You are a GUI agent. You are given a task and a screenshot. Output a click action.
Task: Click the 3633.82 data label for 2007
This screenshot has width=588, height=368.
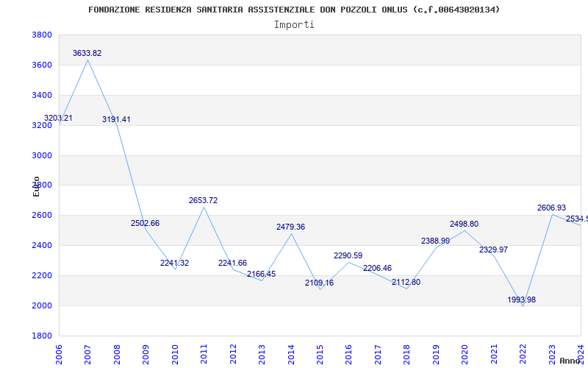[x=87, y=53]
